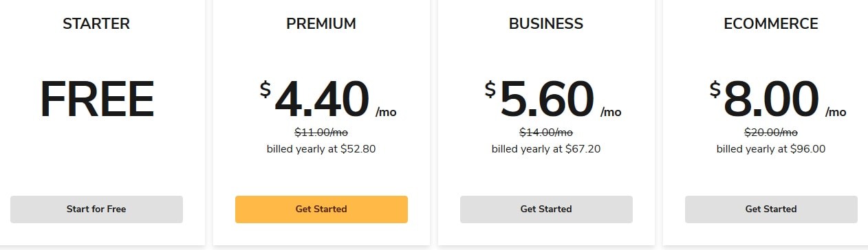Click the dollar sign beside 4.40
The width and height of the screenshot is (868, 250).
coord(265,89)
